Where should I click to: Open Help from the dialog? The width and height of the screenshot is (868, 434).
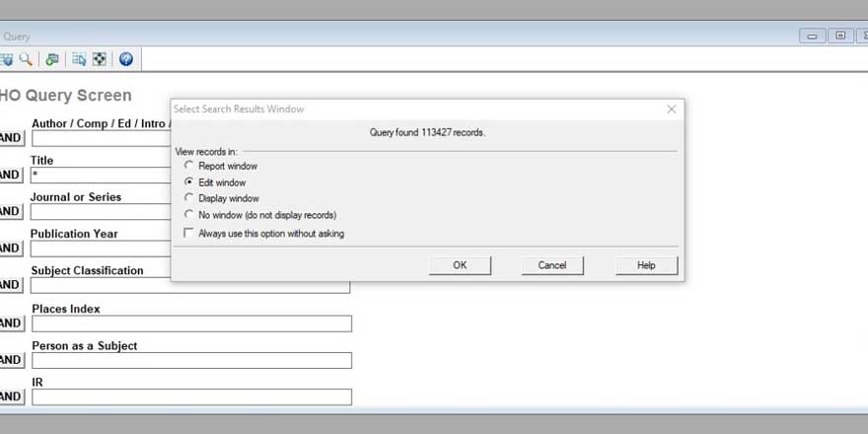pyautogui.click(x=646, y=265)
